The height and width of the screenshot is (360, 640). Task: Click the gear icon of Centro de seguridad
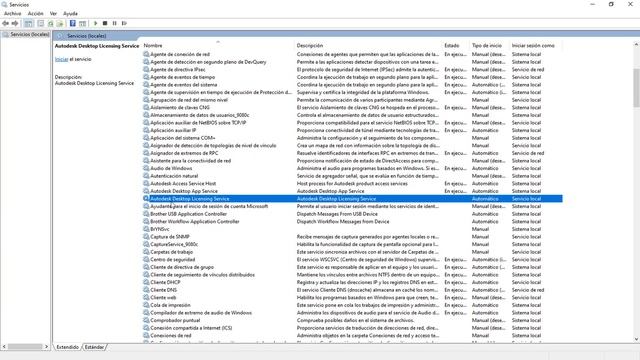146,260
